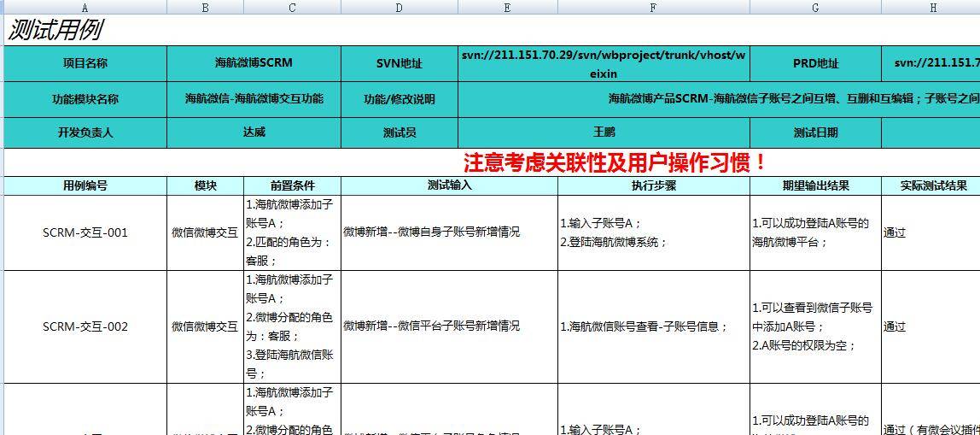Select the 王鹏 tester cell
Screen dimensions: 980x435
point(604,132)
